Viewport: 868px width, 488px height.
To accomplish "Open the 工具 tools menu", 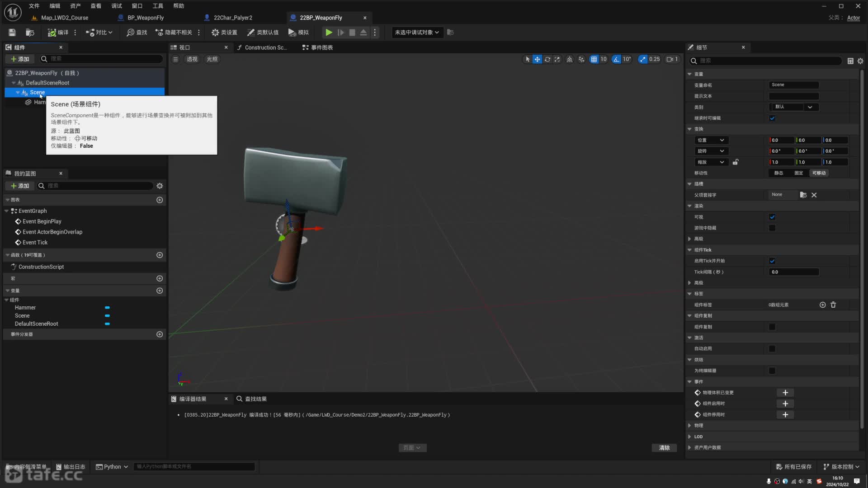I will (x=158, y=6).
